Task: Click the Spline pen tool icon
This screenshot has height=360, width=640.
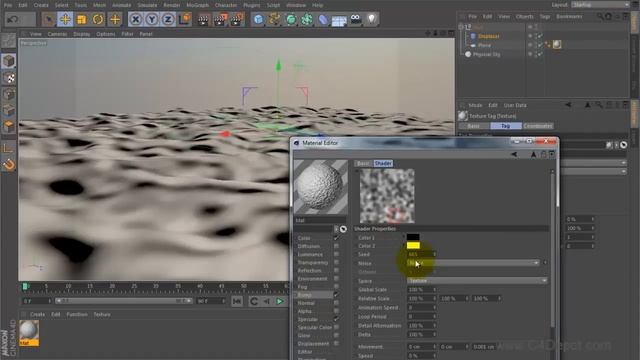Action: coord(274,19)
